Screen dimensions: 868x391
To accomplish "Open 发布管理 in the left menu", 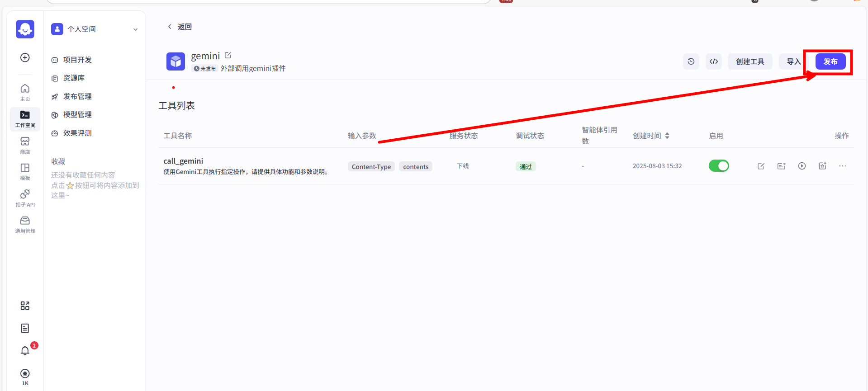I will tap(77, 96).
